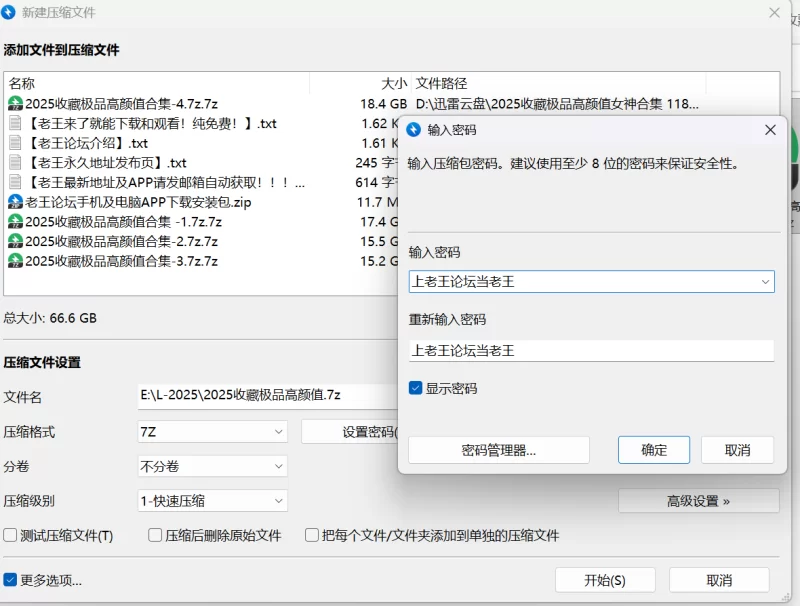Click size value 18.4 GB
This screenshot has width=800, height=606.
(x=384, y=104)
